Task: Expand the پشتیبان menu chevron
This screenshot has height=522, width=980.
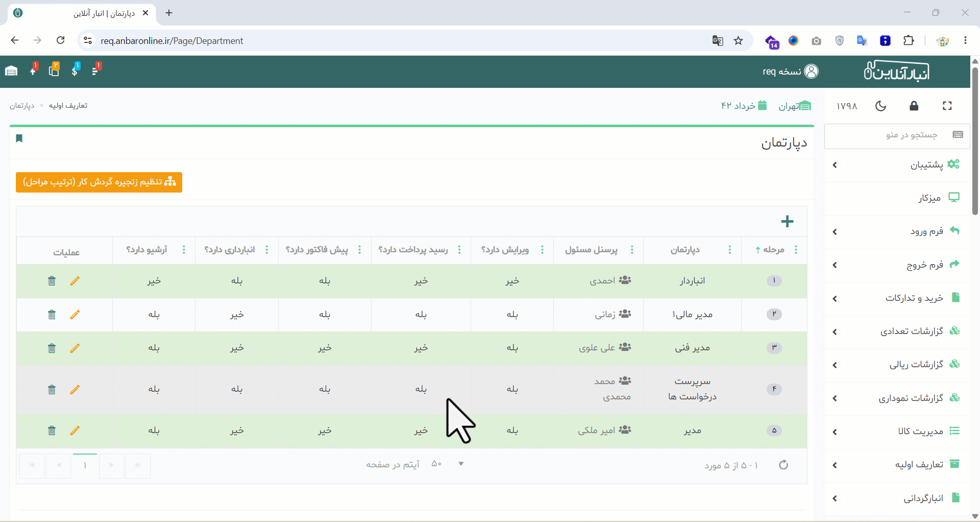Action: (x=835, y=165)
